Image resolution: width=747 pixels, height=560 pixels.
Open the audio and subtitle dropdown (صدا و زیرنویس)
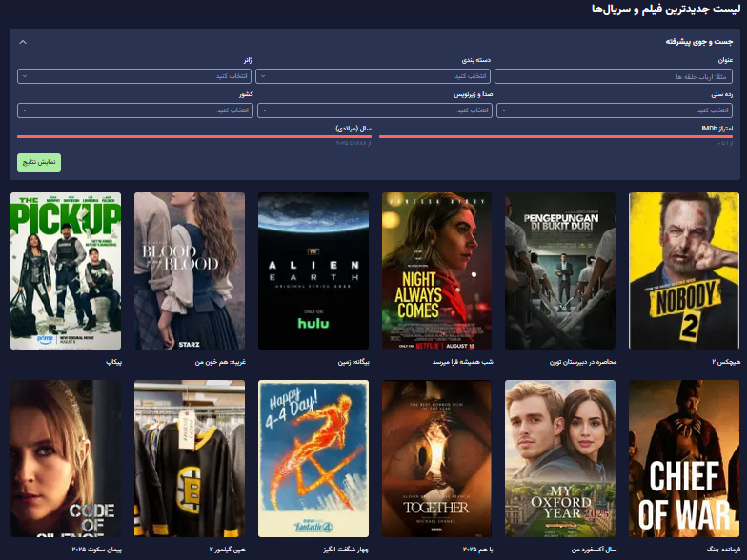[x=375, y=110]
